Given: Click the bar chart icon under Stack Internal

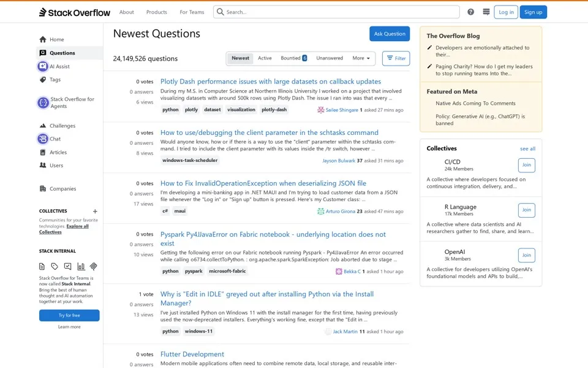Looking at the screenshot, I should pyautogui.click(x=81, y=267).
